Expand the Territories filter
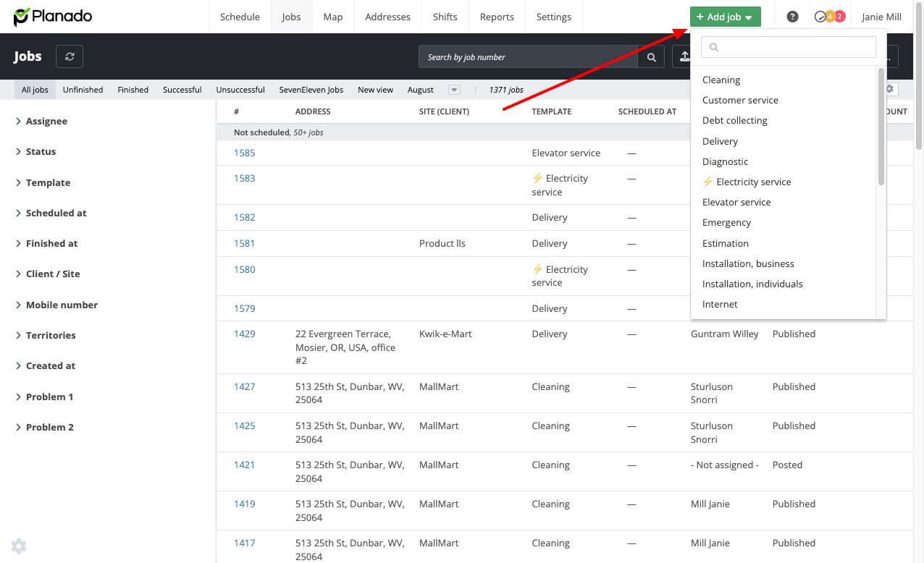Screen dimensions: 924x563 (45, 335)
